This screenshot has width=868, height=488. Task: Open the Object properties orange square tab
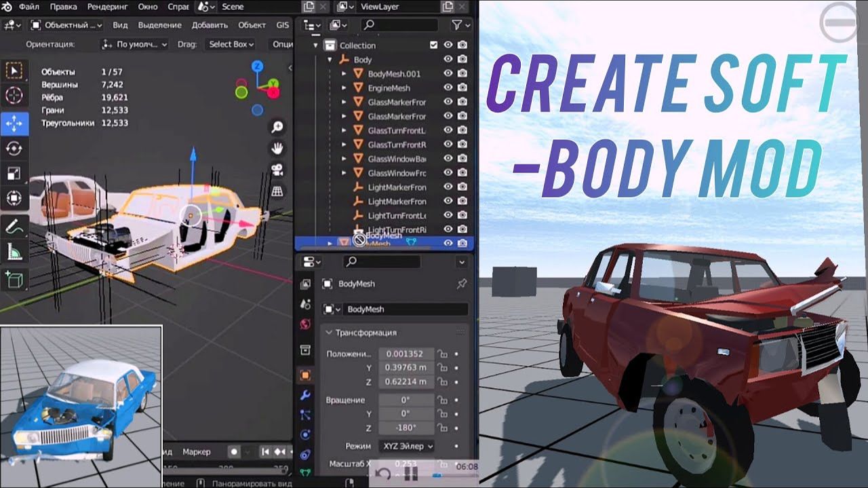[x=305, y=375]
